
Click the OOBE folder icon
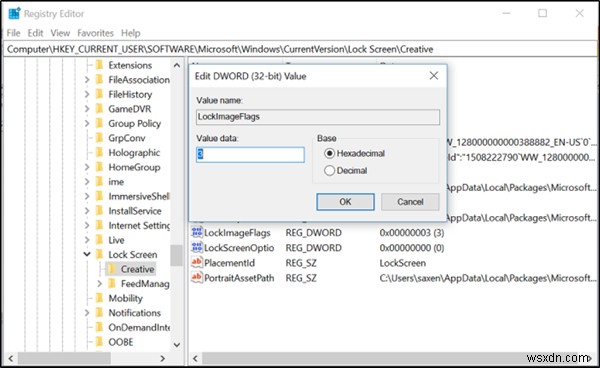pos(99,341)
